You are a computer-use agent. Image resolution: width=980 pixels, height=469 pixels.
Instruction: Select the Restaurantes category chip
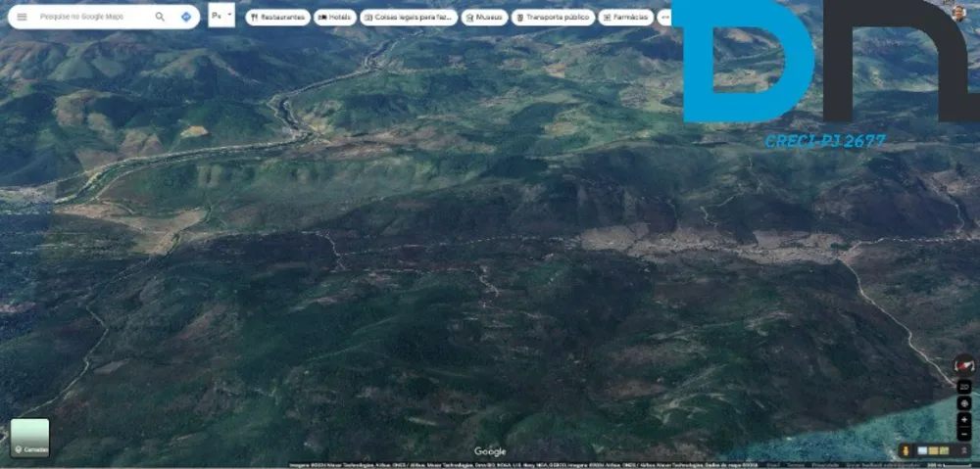(x=277, y=18)
